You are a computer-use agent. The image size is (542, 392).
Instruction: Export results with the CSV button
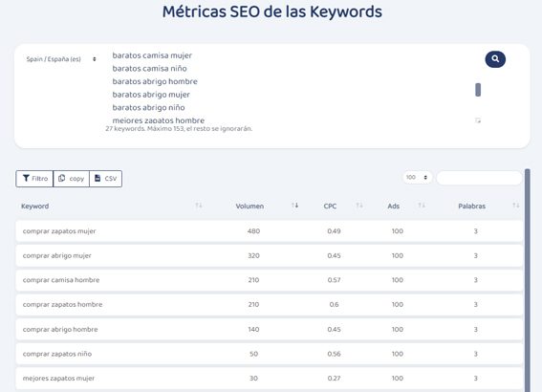[x=105, y=179]
